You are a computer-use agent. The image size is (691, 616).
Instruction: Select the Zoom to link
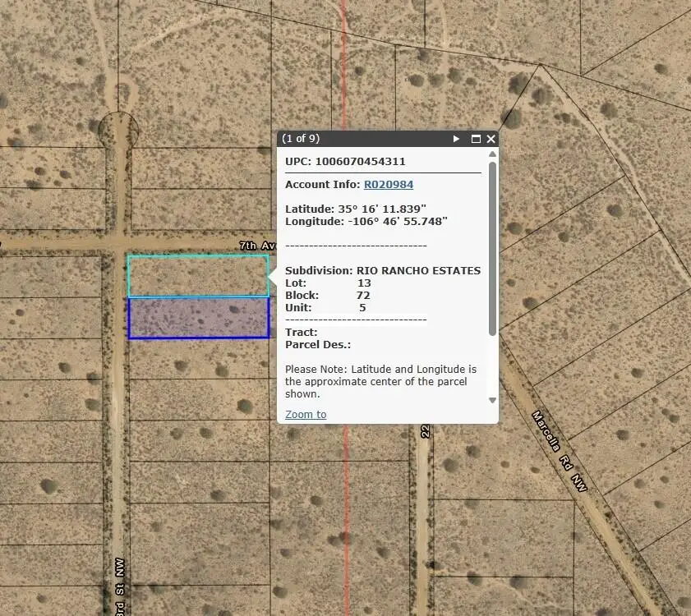click(x=305, y=414)
